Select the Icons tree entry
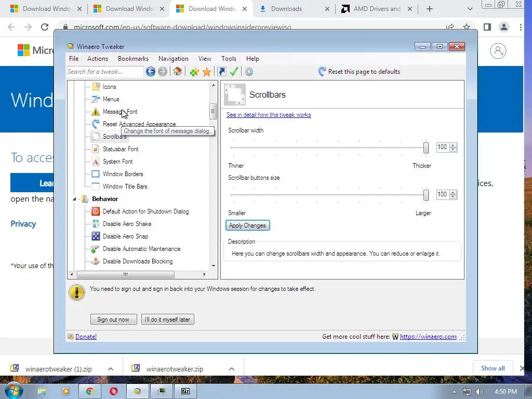The width and height of the screenshot is (532, 399). coord(109,87)
